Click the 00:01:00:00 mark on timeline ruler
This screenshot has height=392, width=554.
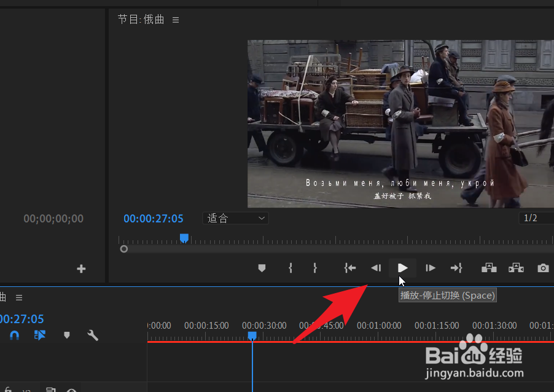point(379,326)
